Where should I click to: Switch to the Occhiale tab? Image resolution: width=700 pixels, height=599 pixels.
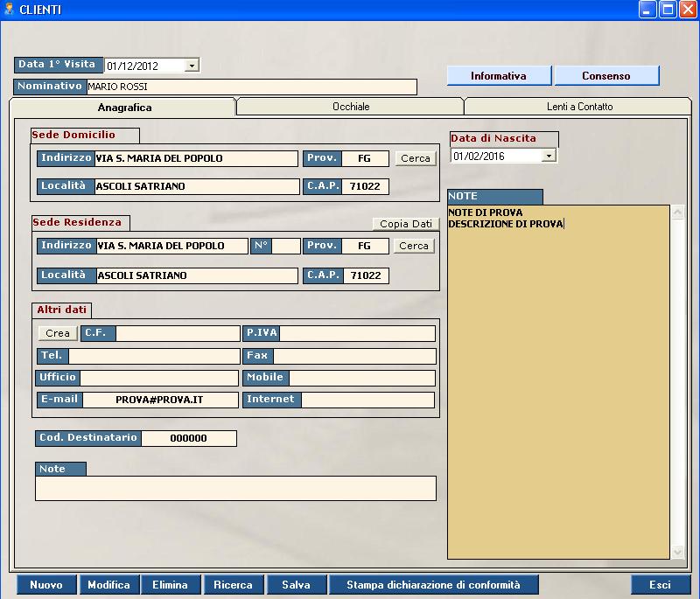350,107
